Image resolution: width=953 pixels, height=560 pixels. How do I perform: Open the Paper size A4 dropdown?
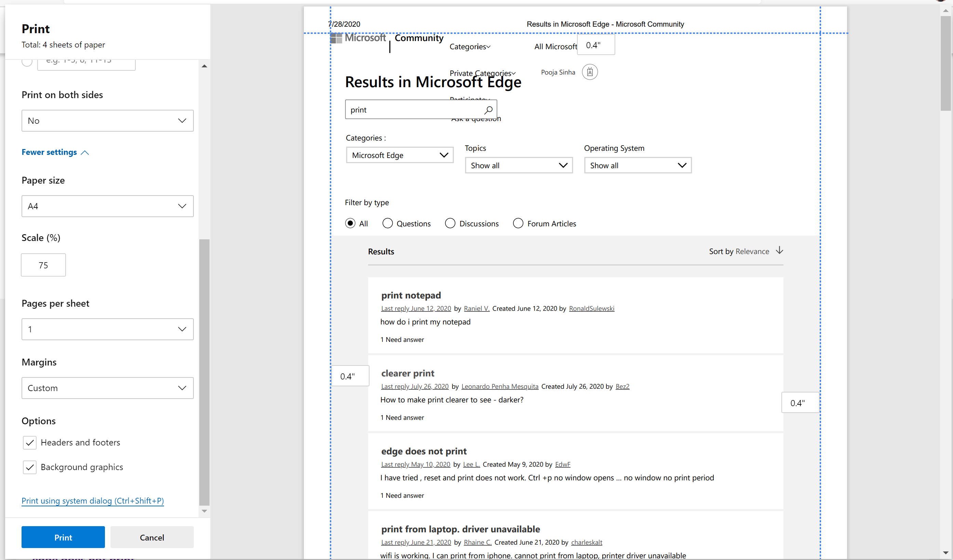tap(107, 206)
